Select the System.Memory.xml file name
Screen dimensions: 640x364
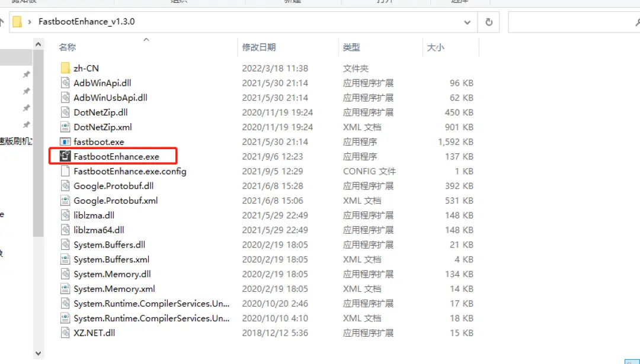(114, 289)
